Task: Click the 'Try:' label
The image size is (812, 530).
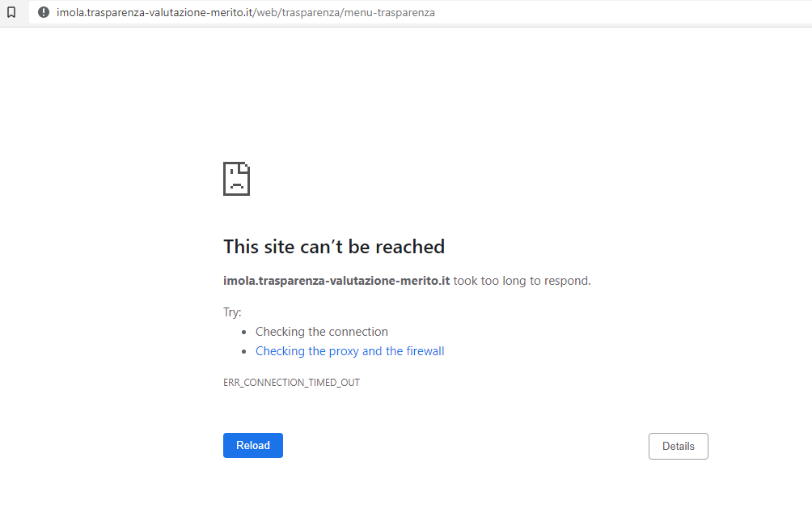Action: [232, 312]
